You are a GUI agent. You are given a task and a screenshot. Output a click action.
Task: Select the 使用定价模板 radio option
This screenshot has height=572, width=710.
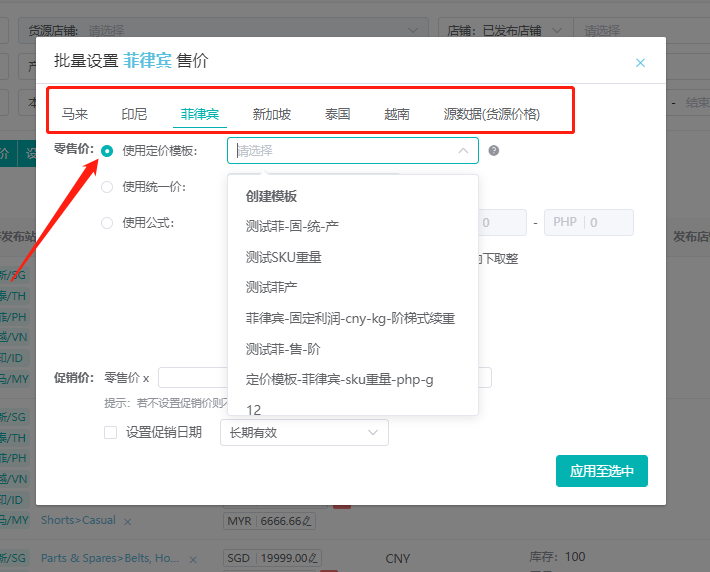point(107,151)
